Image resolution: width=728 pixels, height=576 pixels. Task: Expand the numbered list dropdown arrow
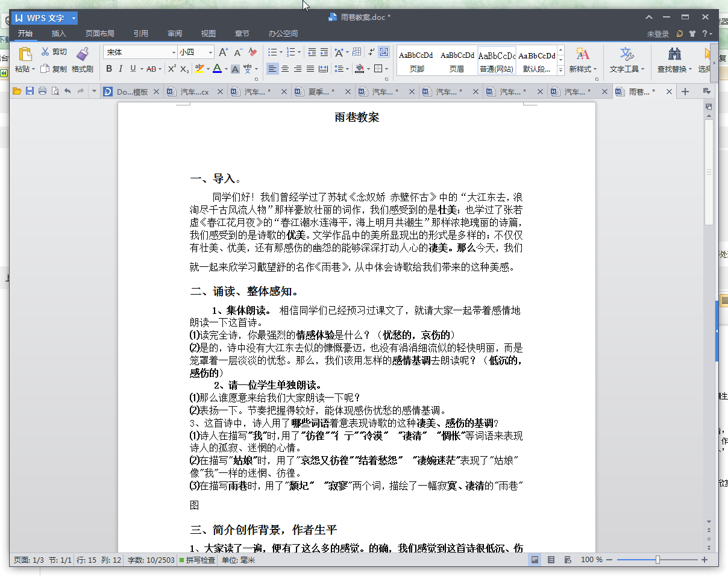300,52
